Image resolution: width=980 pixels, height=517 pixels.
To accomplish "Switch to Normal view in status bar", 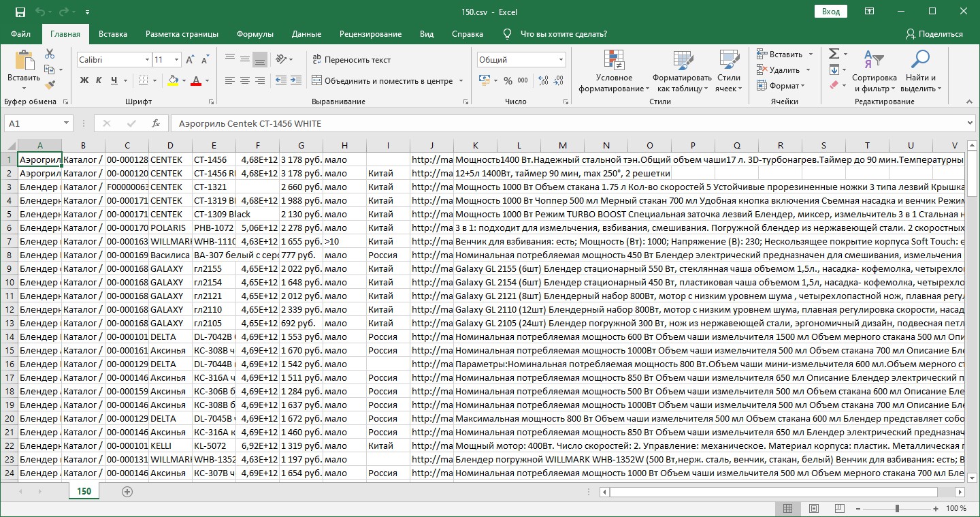I will pyautogui.click(x=787, y=509).
